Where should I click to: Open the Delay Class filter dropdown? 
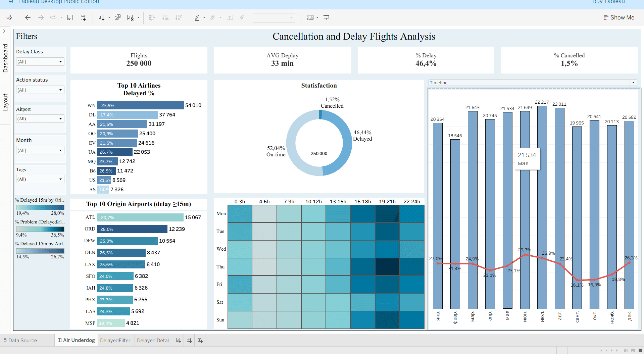coord(60,61)
